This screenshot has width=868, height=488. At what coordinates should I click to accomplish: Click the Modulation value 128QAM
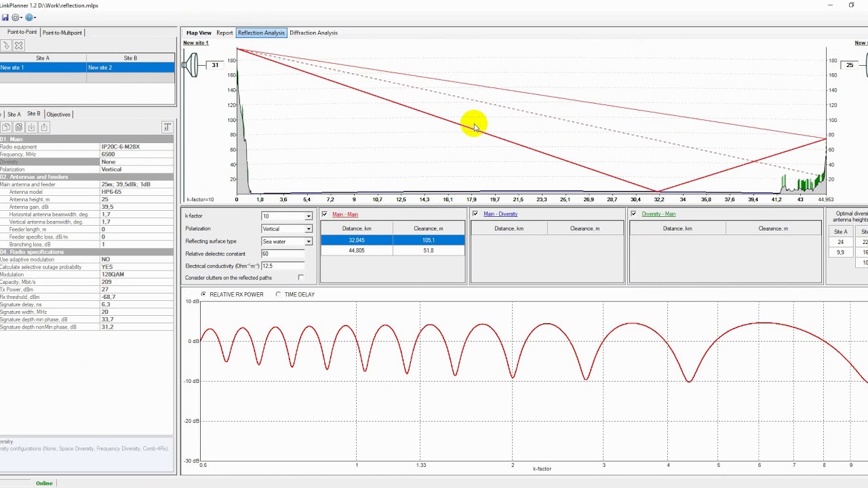137,274
